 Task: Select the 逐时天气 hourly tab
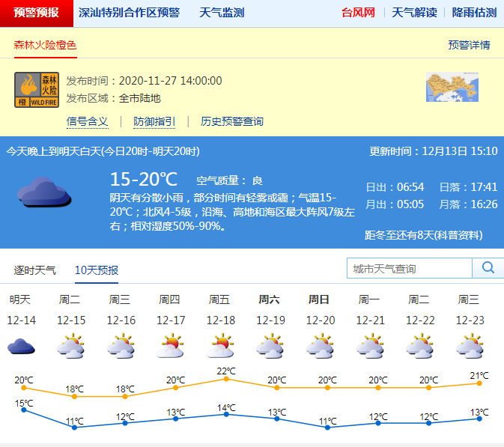point(35,270)
